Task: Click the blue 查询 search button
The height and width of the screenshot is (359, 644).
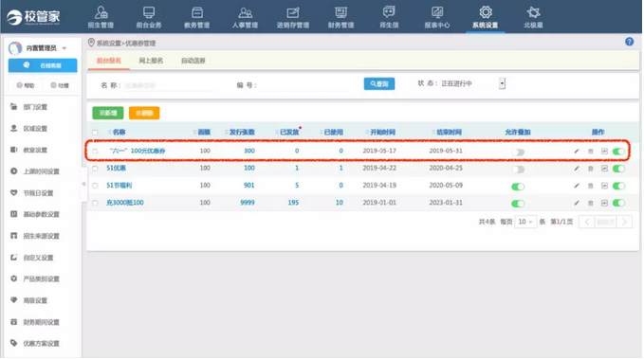Action: click(379, 83)
